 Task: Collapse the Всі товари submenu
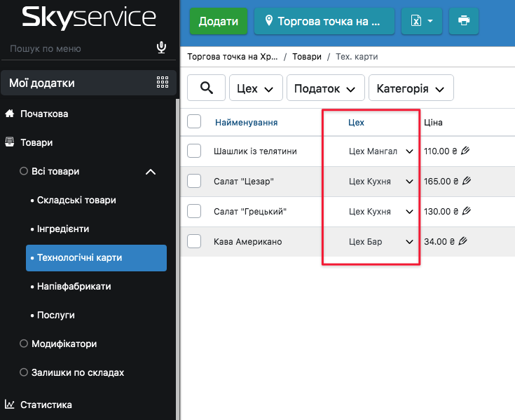point(150,172)
